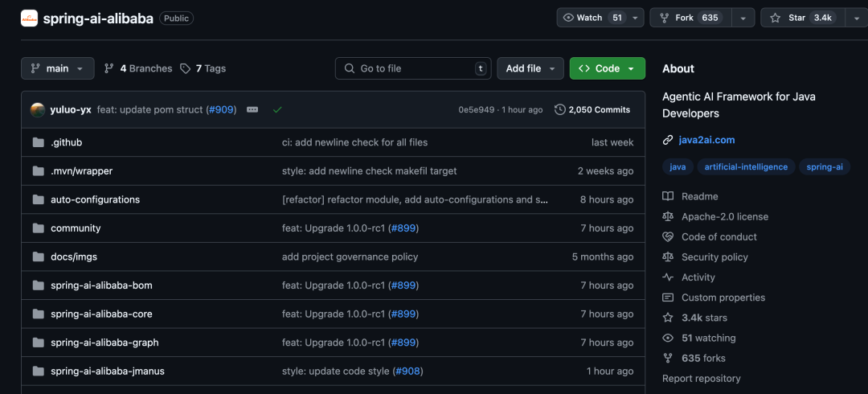Open the Watch notifications dropdown
The width and height of the screenshot is (868, 394).
(600, 18)
